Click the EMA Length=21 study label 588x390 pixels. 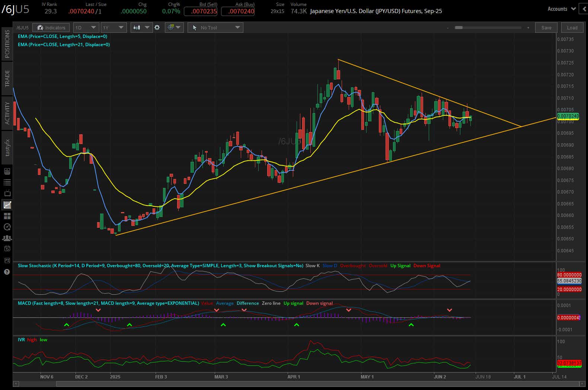point(64,44)
